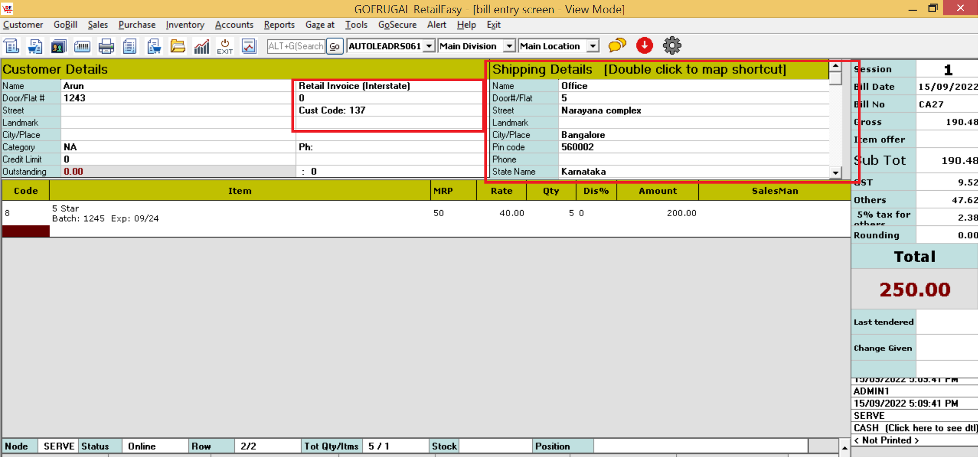Click the plain document page toolbar icon
Screen dimensions: 980x458
(x=130, y=46)
